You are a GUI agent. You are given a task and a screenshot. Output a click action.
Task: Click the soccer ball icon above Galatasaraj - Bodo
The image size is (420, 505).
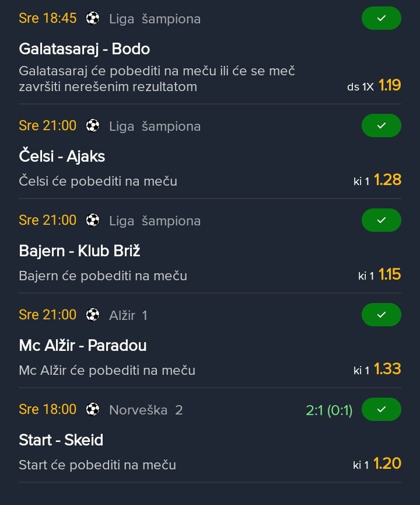coord(93,18)
